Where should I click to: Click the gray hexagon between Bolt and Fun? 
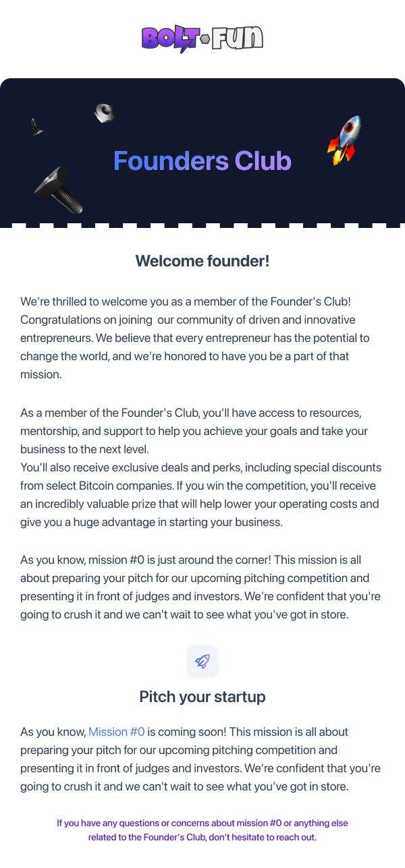205,39
